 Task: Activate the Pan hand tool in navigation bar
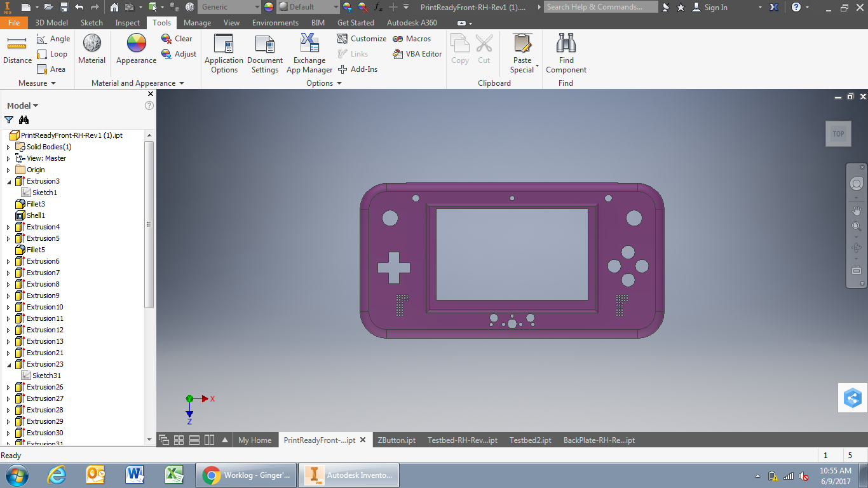tap(856, 210)
